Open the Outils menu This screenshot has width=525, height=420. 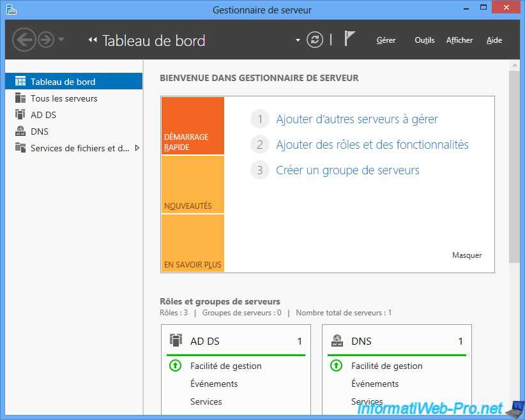[x=425, y=40]
